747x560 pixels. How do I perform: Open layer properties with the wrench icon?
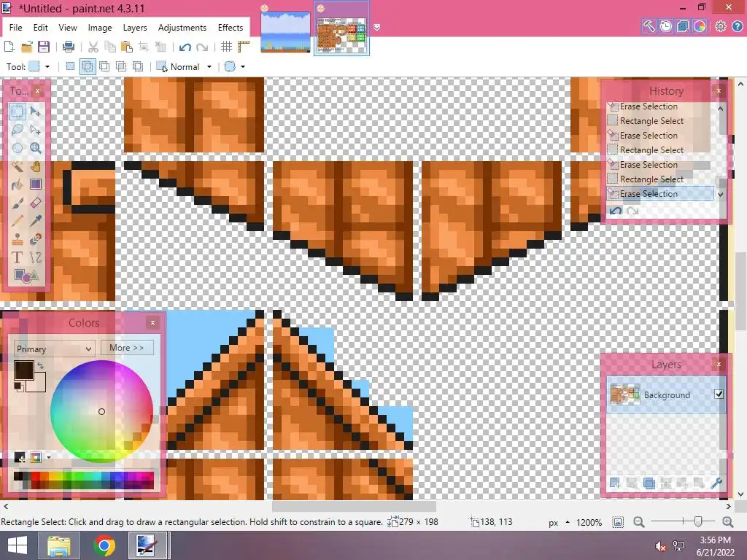[716, 483]
